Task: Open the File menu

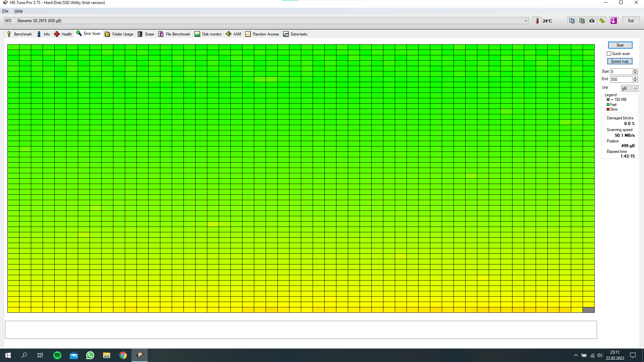Action: tap(5, 11)
